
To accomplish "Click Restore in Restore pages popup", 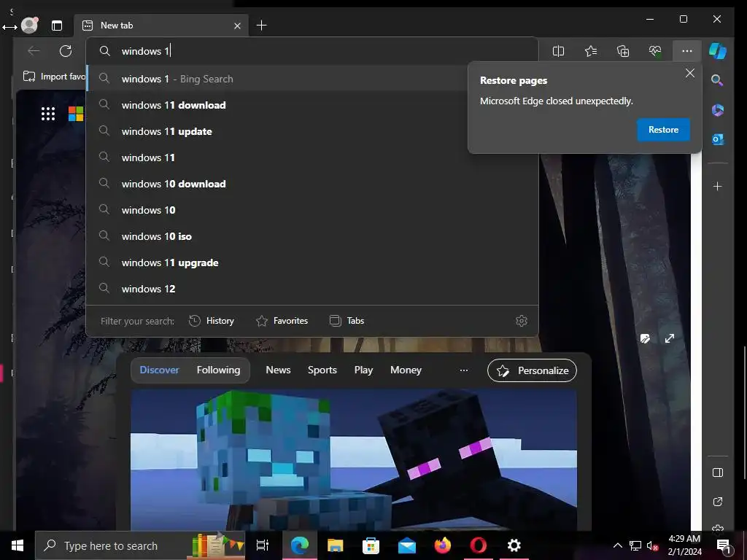I will (x=663, y=130).
